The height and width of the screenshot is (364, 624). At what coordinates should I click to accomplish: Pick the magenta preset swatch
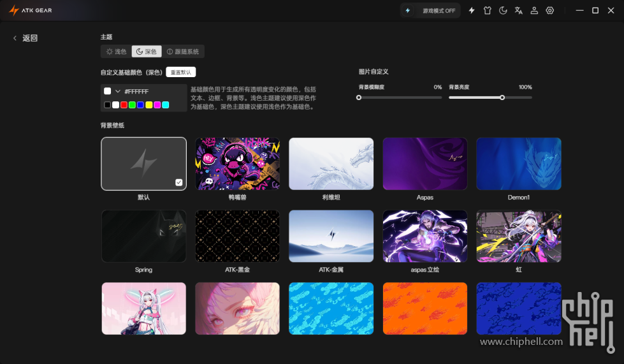click(157, 105)
